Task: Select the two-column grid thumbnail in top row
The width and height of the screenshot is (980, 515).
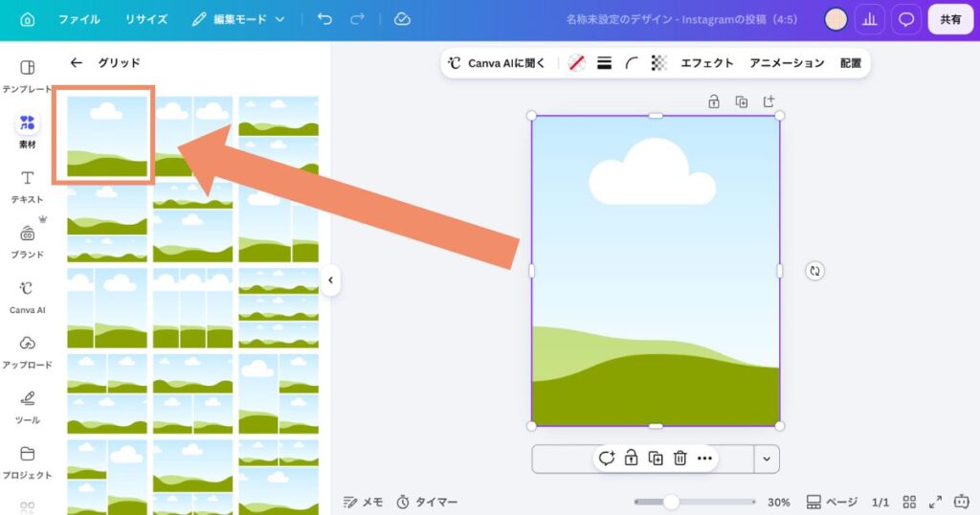Action: 193,136
